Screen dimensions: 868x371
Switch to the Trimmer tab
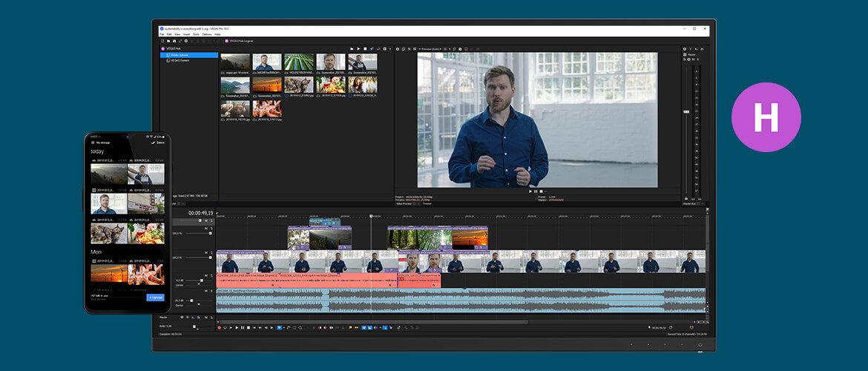coord(427,203)
